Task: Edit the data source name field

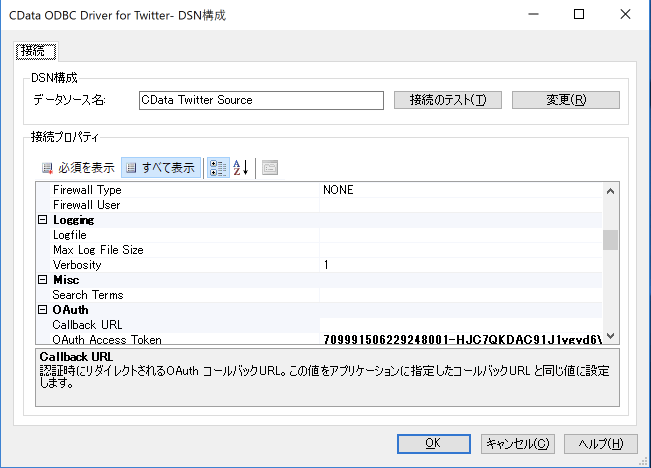Action: click(261, 100)
